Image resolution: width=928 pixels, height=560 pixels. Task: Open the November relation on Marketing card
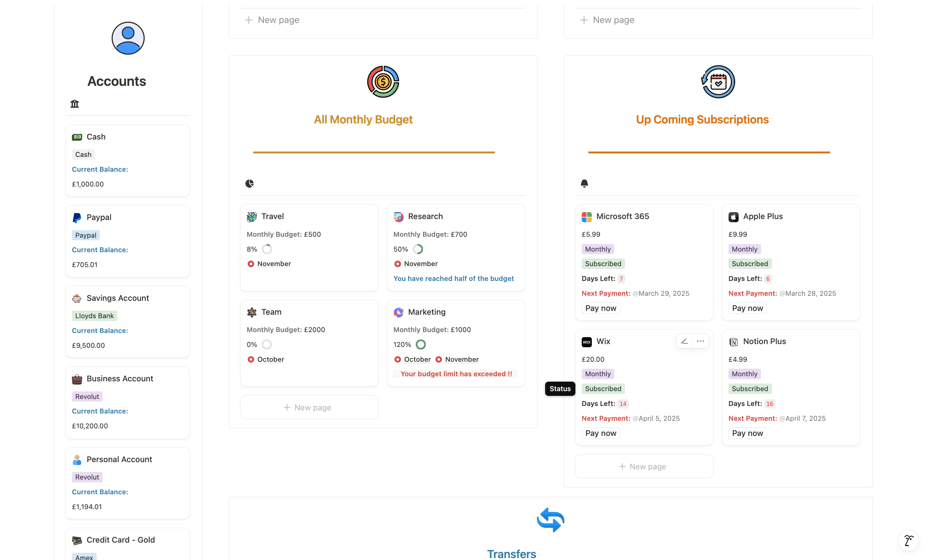(x=457, y=359)
